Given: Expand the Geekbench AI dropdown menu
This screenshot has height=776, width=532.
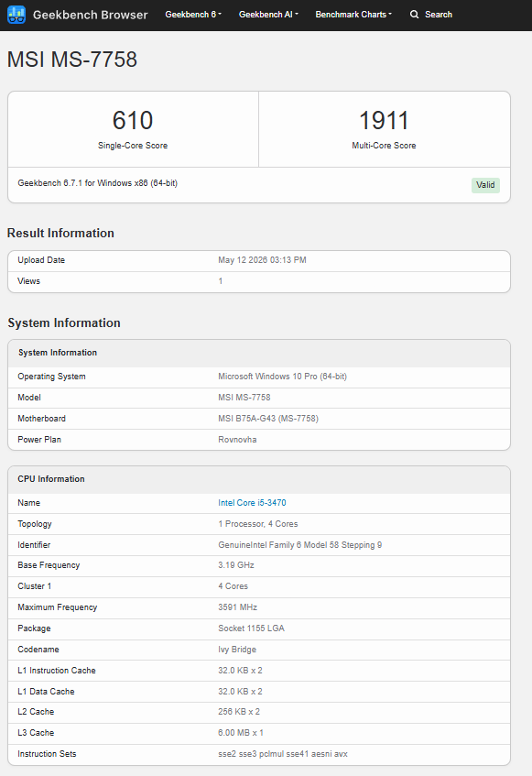Looking at the screenshot, I should pyautogui.click(x=268, y=15).
